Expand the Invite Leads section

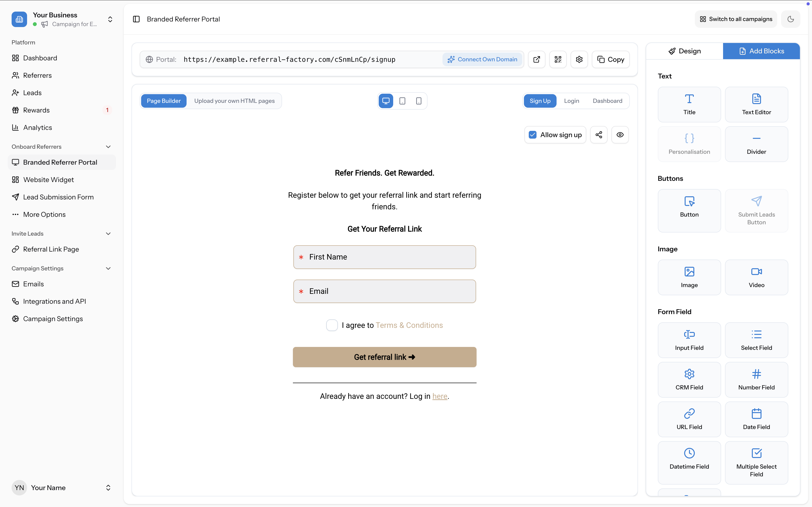(x=108, y=233)
